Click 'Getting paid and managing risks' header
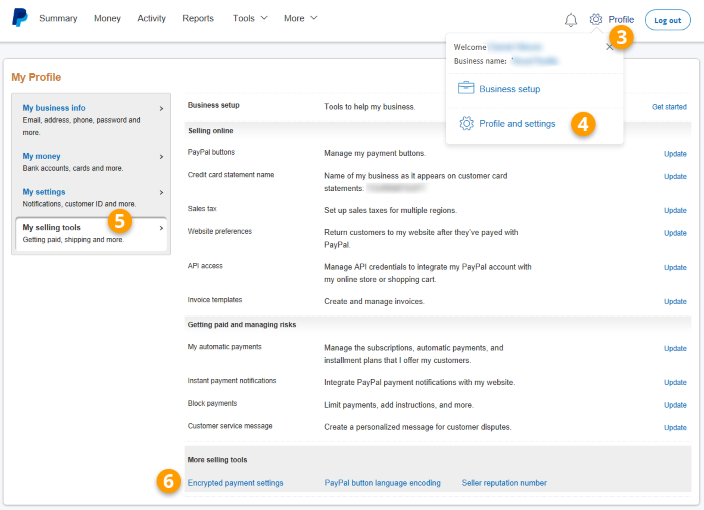Viewport: 704px width, 510px height. pos(242,325)
